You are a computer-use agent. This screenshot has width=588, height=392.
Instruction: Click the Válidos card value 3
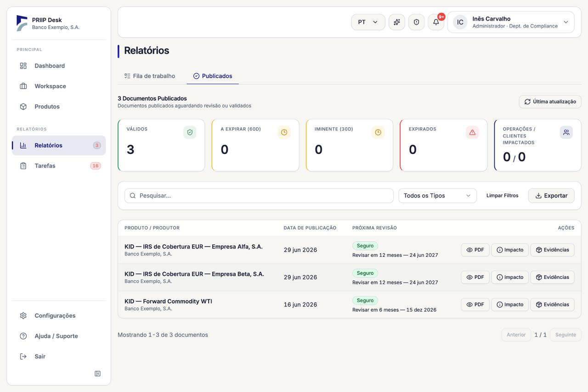130,149
